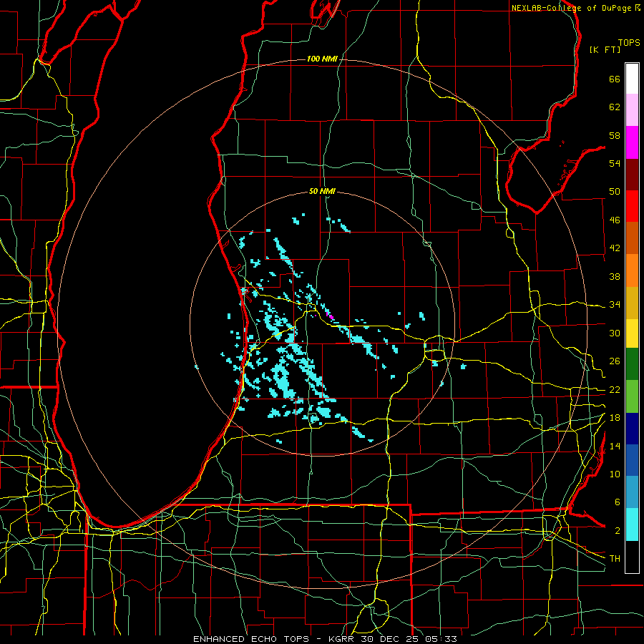Screen dimensions: 644x644
Task: Click the 'ENHANCED ECHO TOPS - KGRR' caption
Action: tap(273, 639)
